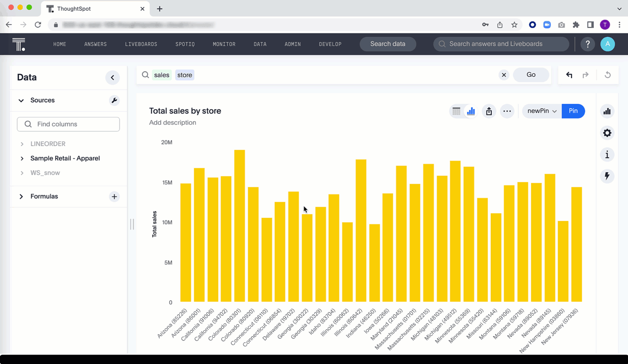
Task: Focus the Find columns search field
Action: (68, 124)
